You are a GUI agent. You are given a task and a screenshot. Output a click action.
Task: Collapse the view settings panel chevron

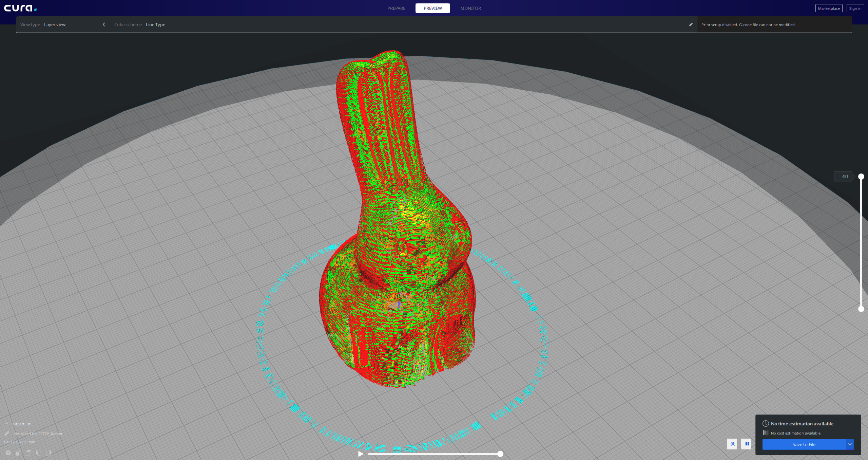104,24
